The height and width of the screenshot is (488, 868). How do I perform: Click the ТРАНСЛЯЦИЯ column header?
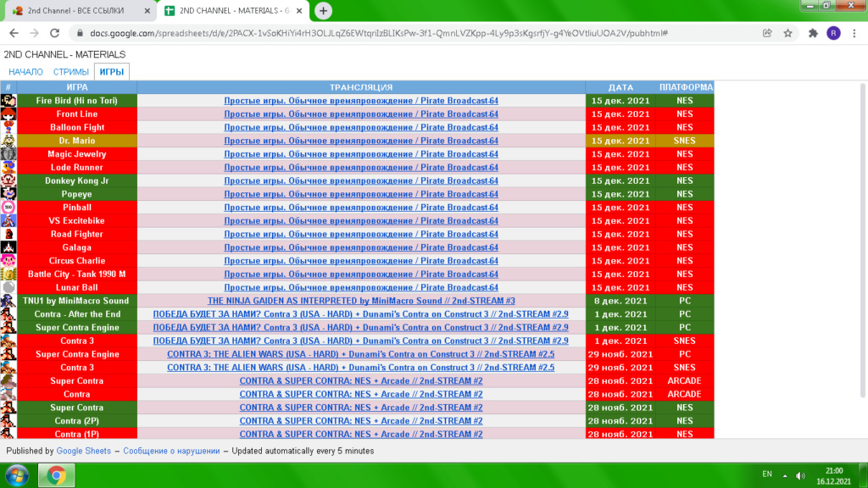(x=361, y=87)
